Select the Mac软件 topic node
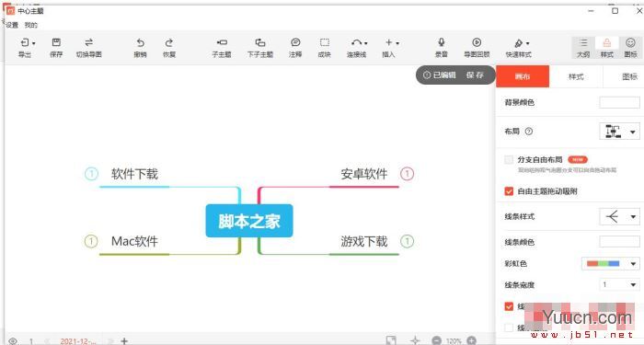644x345 pixels. tap(134, 241)
